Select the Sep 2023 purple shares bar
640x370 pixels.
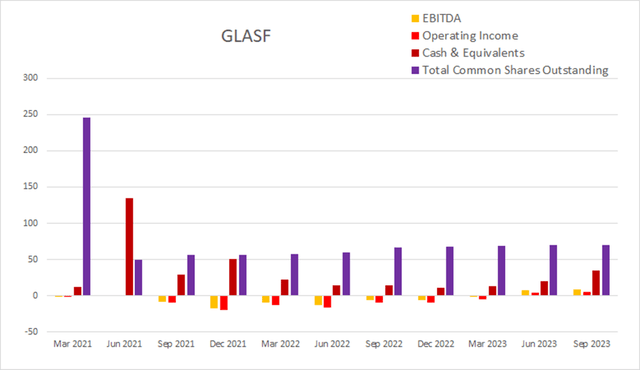pyautogui.click(x=606, y=270)
